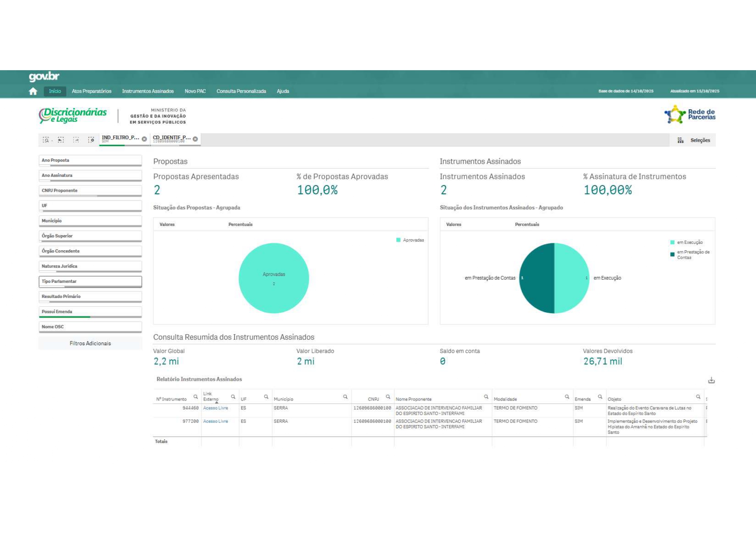Image resolution: width=756 pixels, height=534 pixels.
Task: Remove the IND_FILTRO_P filter selection
Action: [x=144, y=139]
